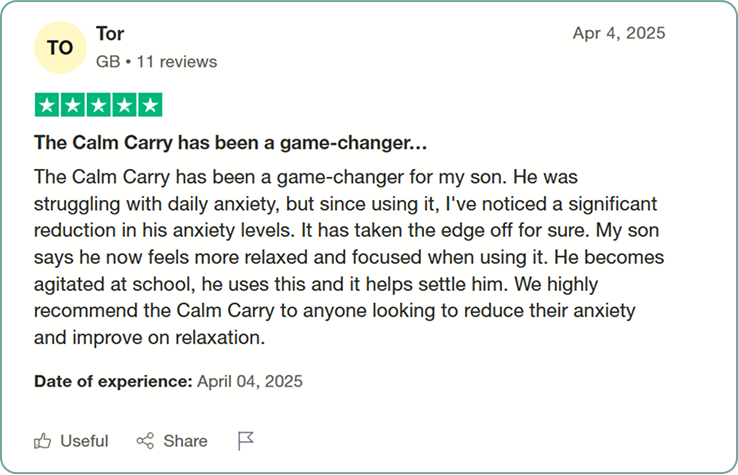Click the Apr 4, 2025 review date

point(619,33)
